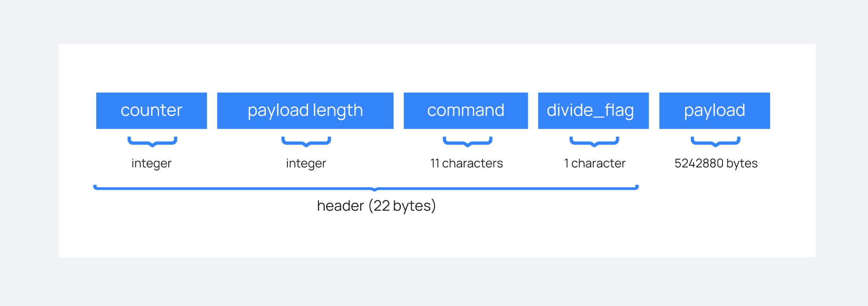Click the word header in the caption
This screenshot has height=306, width=868.
340,206
